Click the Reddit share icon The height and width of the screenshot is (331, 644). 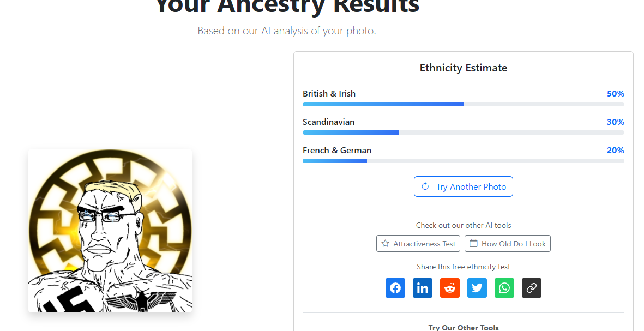tap(450, 288)
